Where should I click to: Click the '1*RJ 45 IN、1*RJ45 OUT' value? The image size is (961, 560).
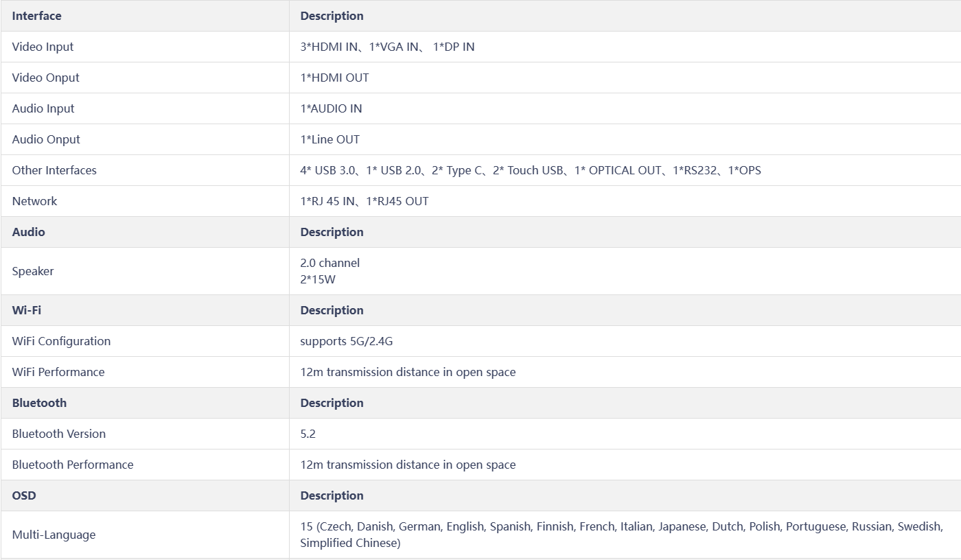pos(364,201)
